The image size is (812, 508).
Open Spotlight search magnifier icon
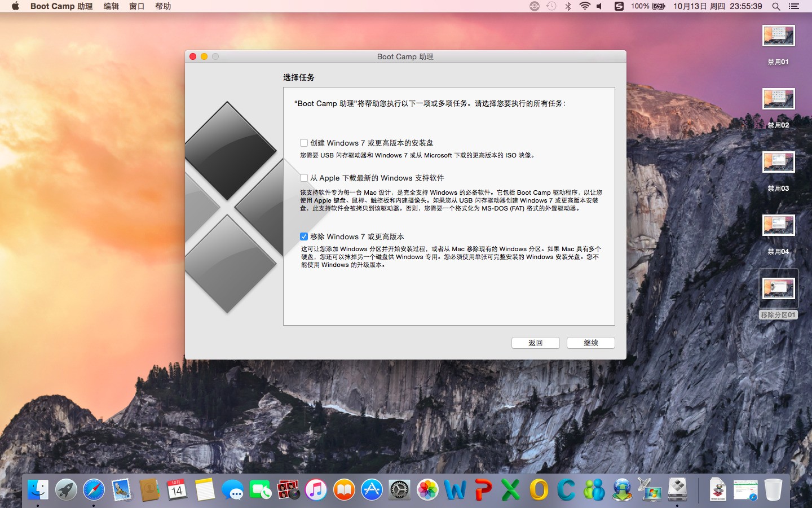point(776,6)
